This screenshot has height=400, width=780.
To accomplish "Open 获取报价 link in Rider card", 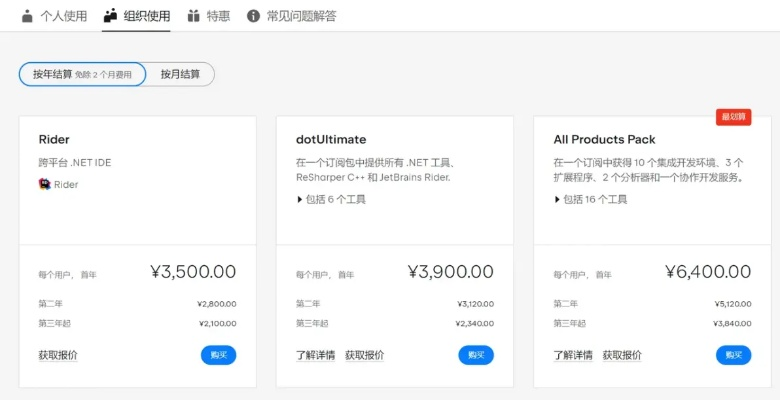I will 58,355.
